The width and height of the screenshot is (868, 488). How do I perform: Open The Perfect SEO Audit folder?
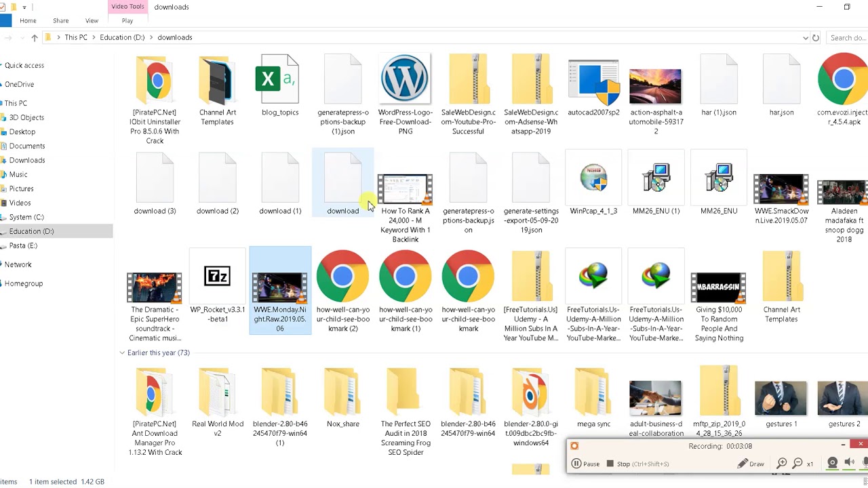pos(406,411)
